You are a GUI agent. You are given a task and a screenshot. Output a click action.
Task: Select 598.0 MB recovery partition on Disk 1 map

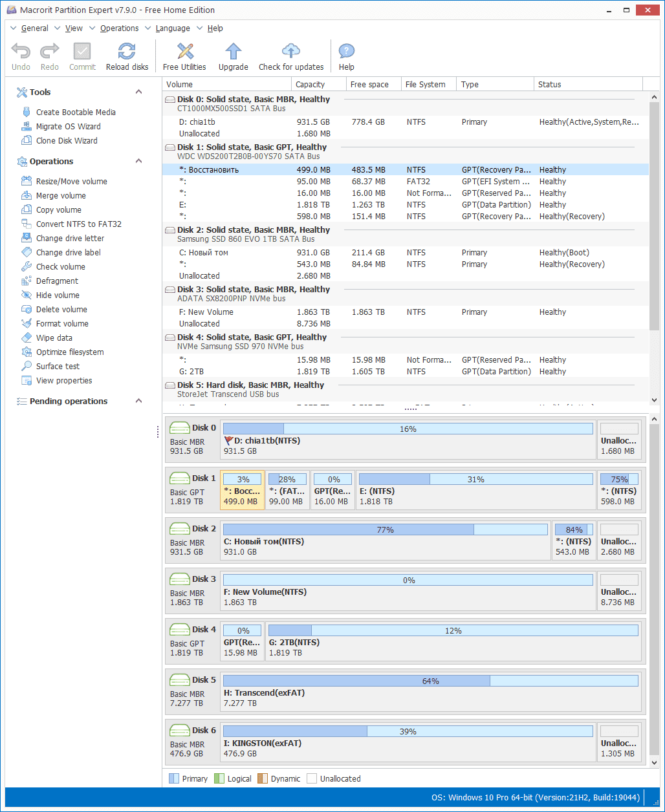pos(619,490)
